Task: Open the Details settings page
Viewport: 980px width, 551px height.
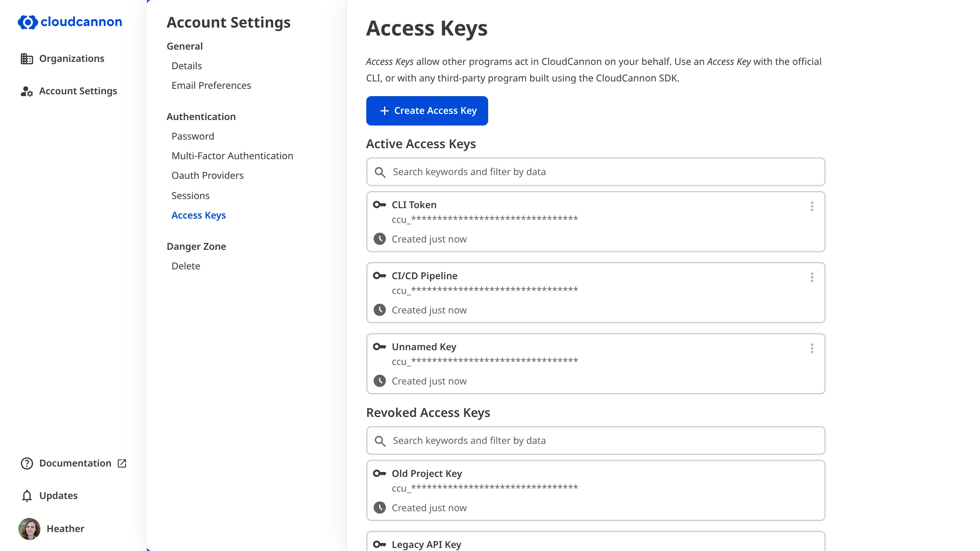Action: coord(187,66)
